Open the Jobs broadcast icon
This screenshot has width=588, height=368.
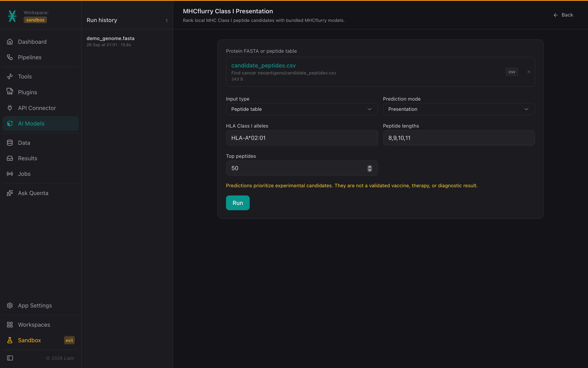point(10,174)
